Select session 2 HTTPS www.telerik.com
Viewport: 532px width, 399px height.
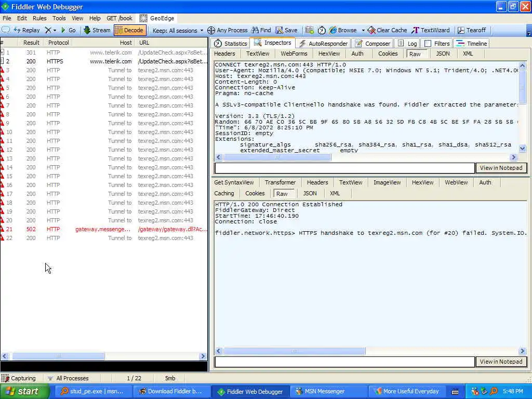coord(103,61)
